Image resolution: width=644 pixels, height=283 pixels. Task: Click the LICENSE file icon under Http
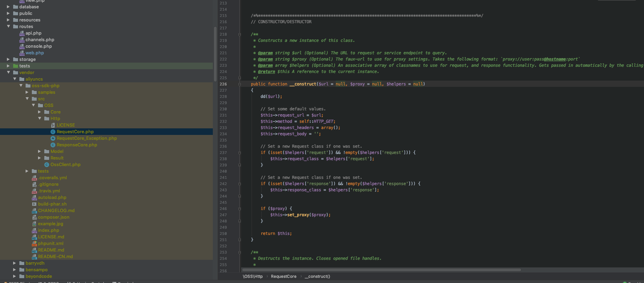tap(53, 125)
